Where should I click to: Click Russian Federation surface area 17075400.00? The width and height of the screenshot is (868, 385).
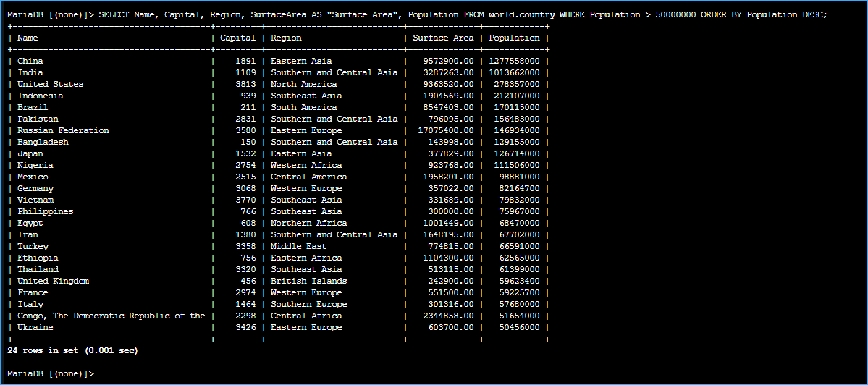click(x=446, y=130)
